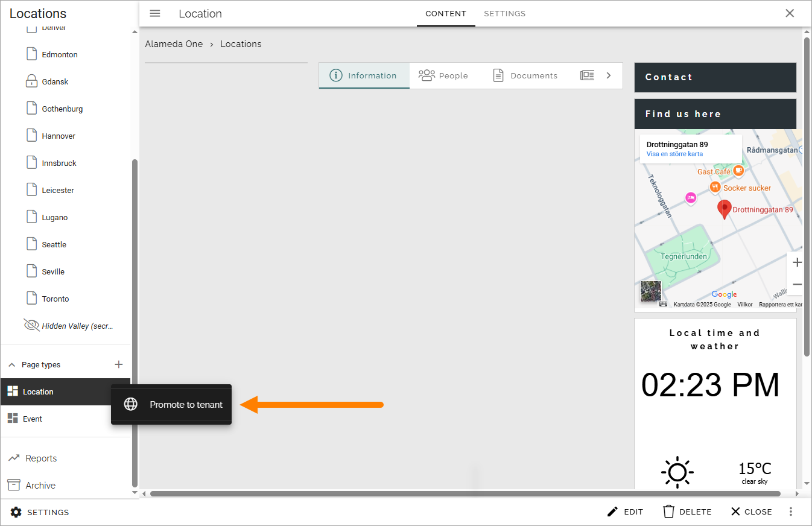Screen dimensions: 812x526
Task: Open Leicester page in tree
Action: click(58, 190)
